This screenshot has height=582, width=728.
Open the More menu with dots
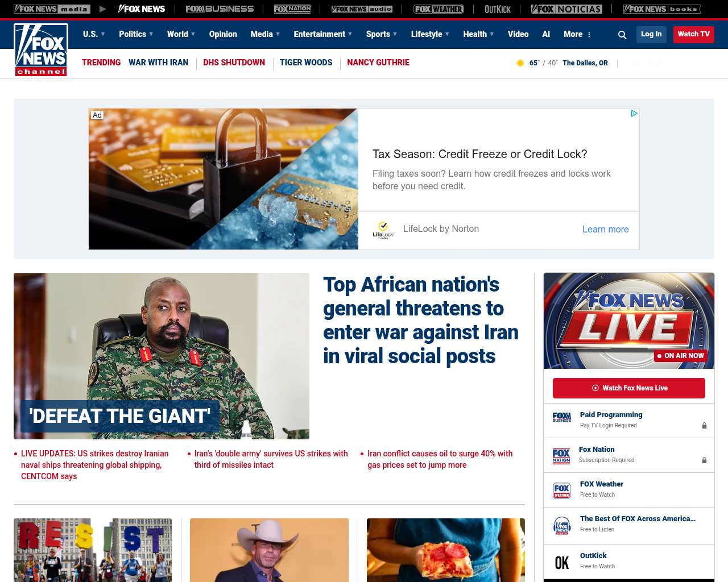click(x=577, y=34)
